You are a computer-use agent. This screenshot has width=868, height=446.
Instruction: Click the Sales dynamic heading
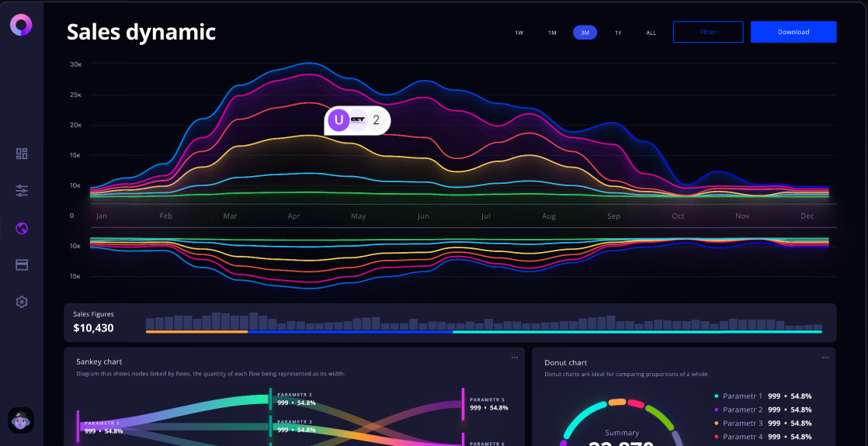click(141, 32)
